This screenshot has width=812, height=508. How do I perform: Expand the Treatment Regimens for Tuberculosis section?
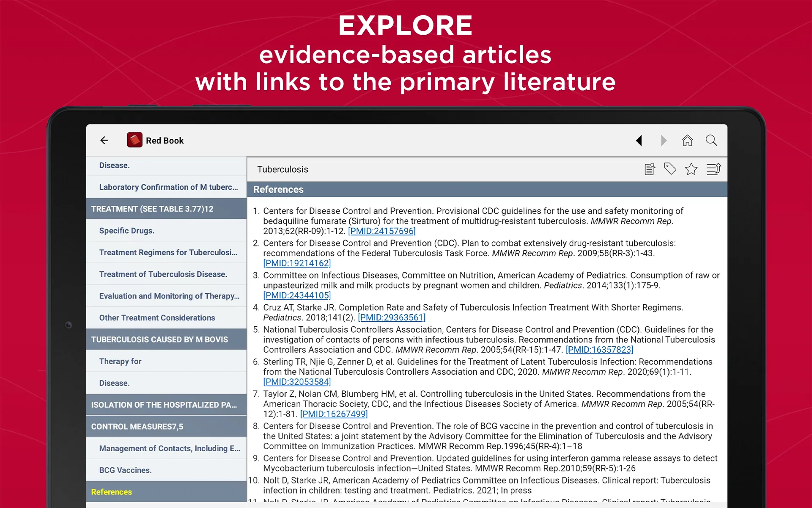pyautogui.click(x=167, y=252)
